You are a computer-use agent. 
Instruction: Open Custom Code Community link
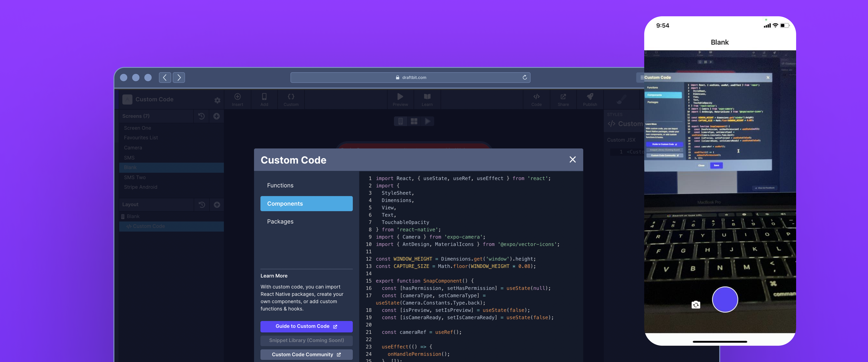306,355
